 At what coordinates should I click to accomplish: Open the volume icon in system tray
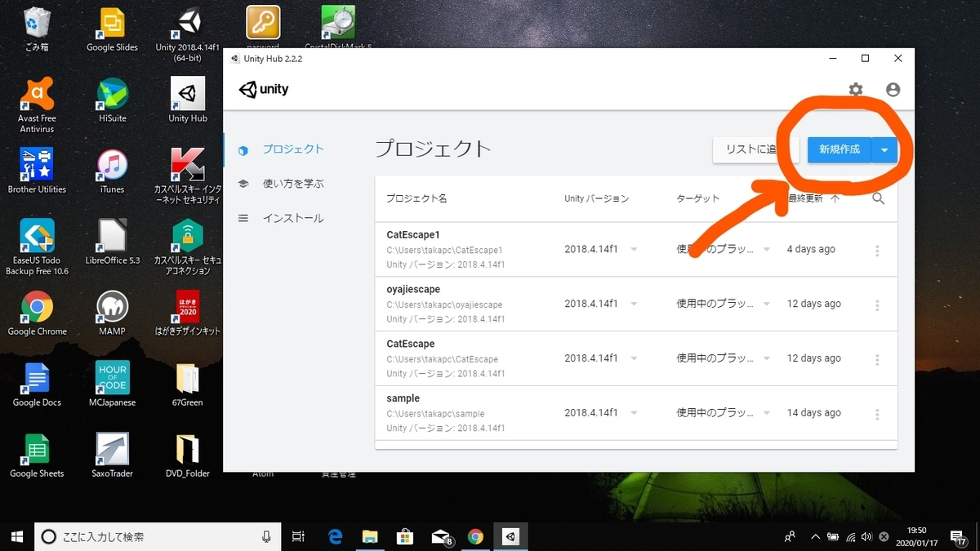tap(867, 536)
